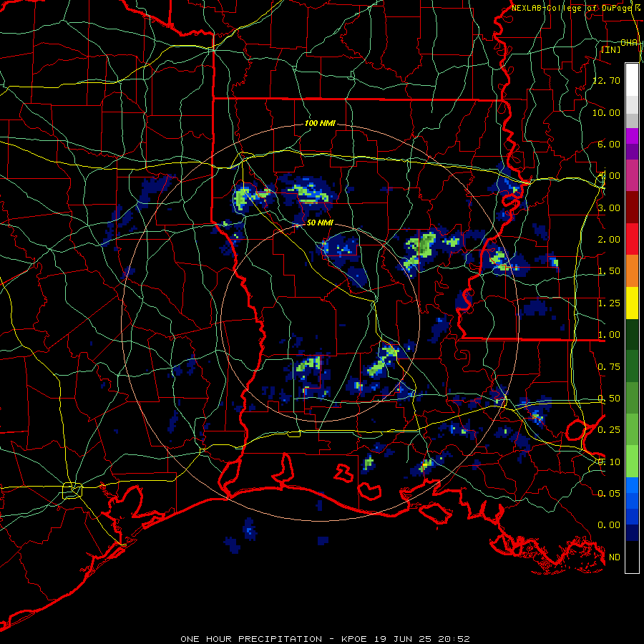Viewport: 644px width, 644px height.
Task: Click the 2.00 legend value
Action: [x=609, y=240]
